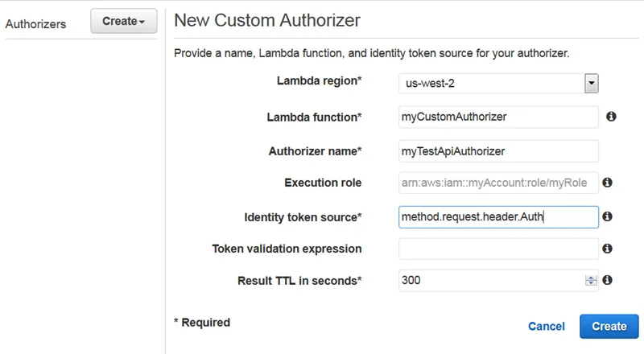Click the Authorizer name text field
Viewport: 644px width, 354px height.
click(498, 150)
